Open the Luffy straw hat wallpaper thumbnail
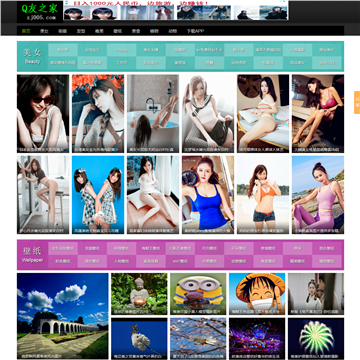Screen dimensions: 360x360 tap(257, 294)
